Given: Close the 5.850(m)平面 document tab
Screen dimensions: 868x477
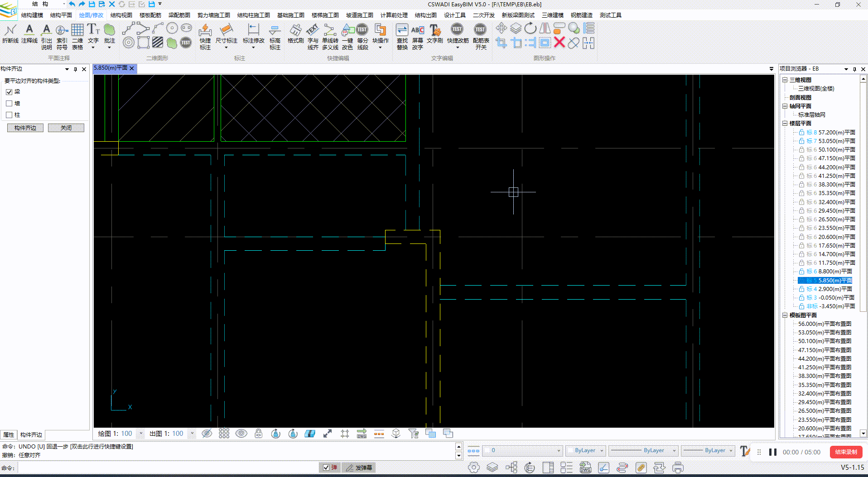Looking at the screenshot, I should [x=132, y=68].
